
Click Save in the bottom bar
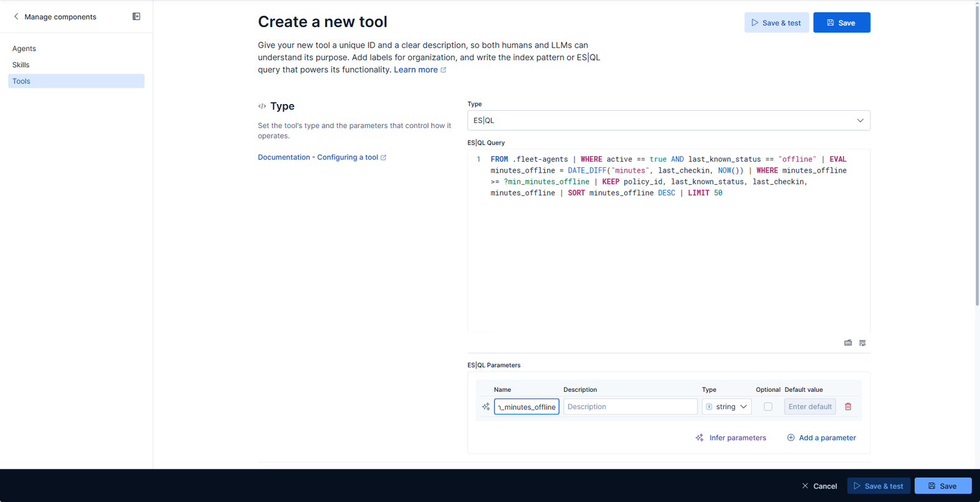(x=943, y=486)
